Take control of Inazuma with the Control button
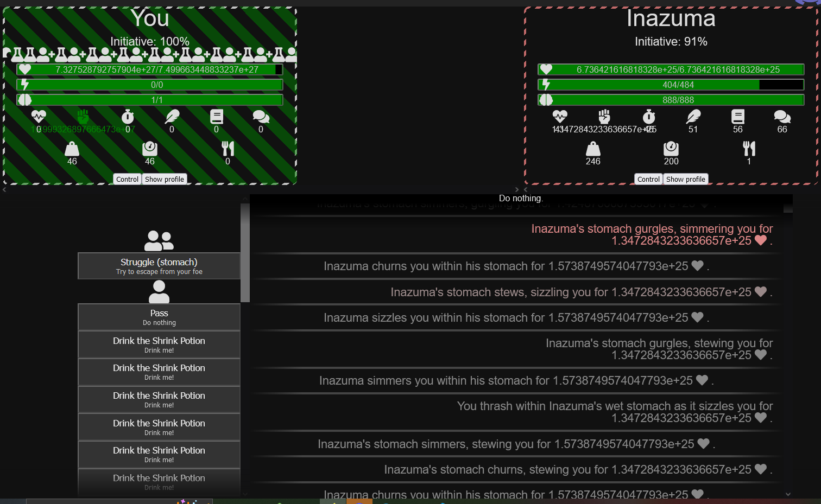The image size is (821, 504). [x=648, y=179]
